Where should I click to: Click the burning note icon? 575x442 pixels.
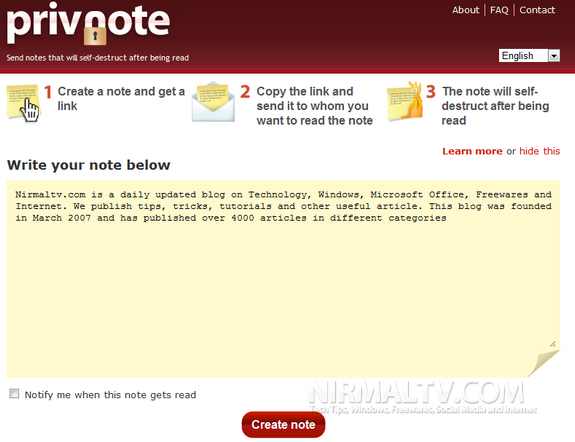[405, 101]
